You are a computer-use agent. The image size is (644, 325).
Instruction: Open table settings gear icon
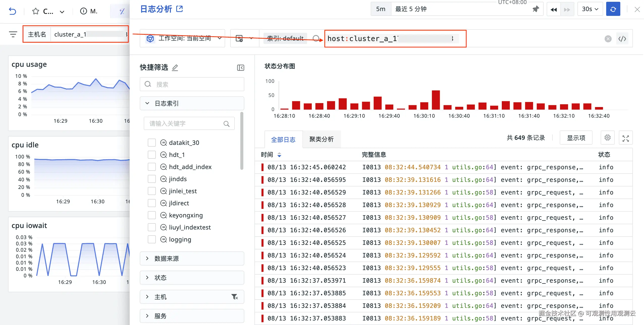coord(607,138)
